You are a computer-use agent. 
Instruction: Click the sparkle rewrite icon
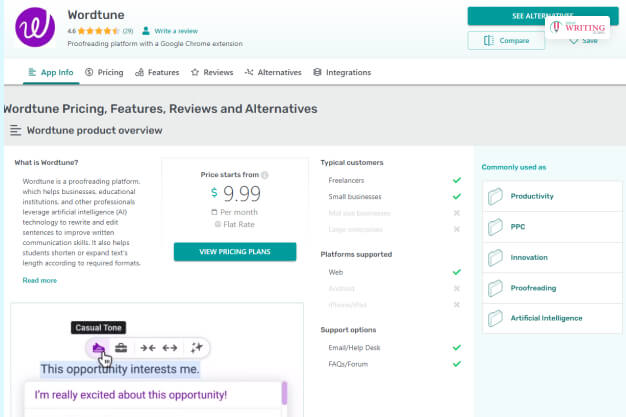click(196, 348)
